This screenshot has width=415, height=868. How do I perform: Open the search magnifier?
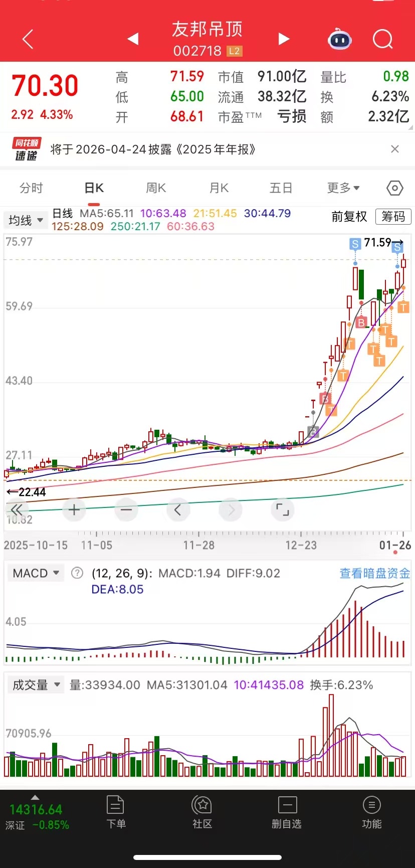[383, 39]
